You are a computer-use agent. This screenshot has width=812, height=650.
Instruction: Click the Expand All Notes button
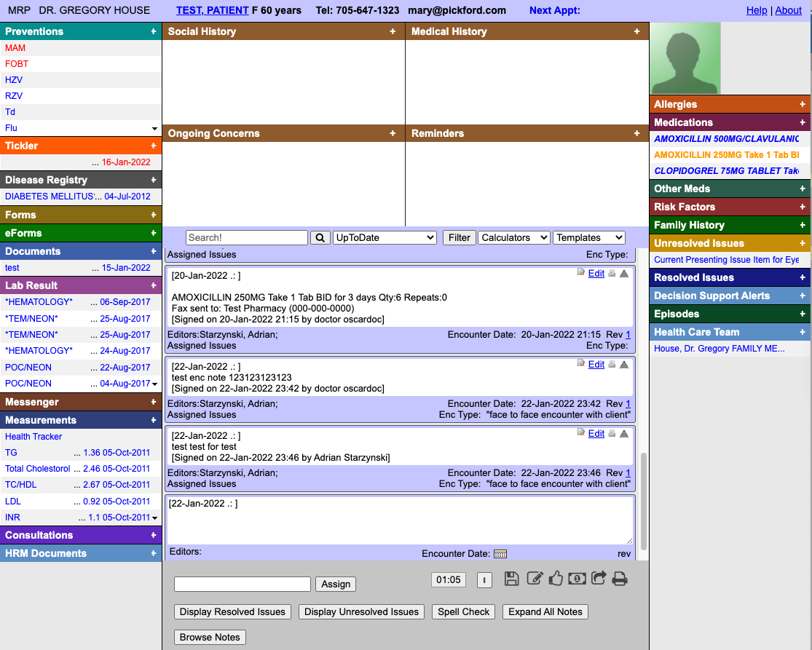545,612
